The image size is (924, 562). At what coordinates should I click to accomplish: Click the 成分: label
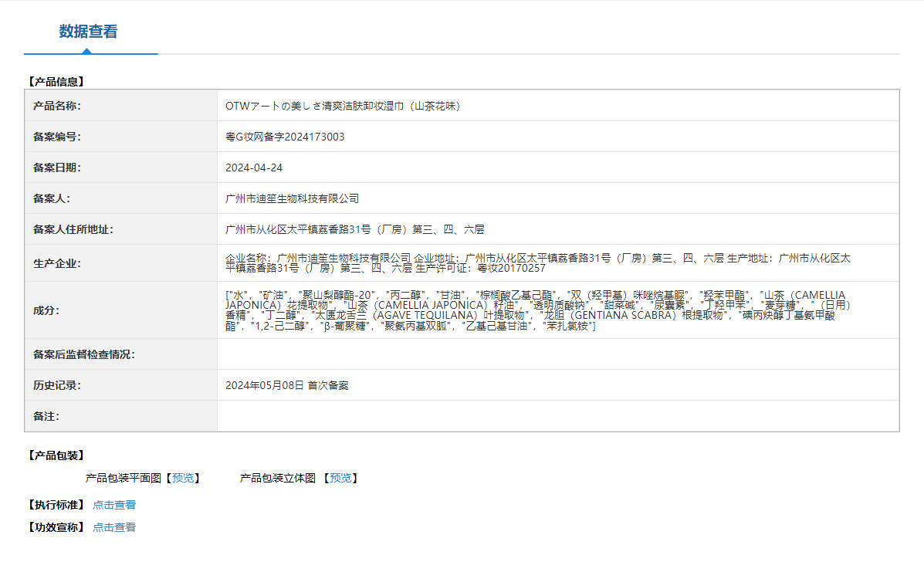pos(46,310)
